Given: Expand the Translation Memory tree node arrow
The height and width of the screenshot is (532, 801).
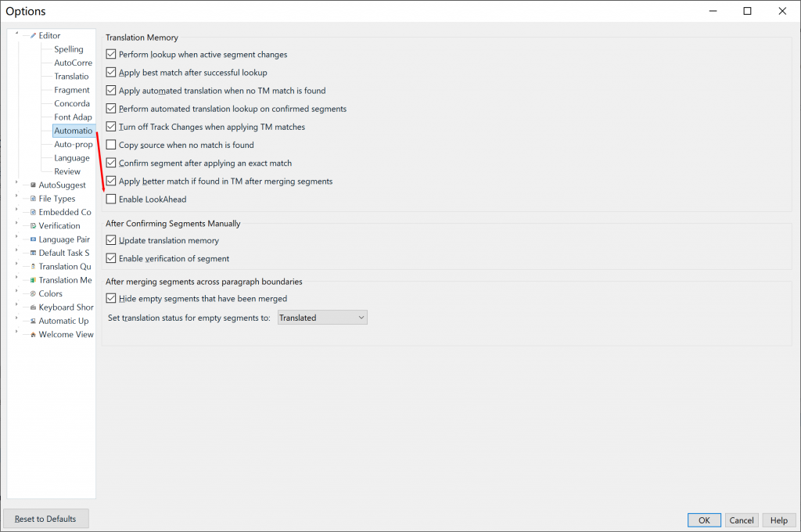Looking at the screenshot, I should point(16,279).
